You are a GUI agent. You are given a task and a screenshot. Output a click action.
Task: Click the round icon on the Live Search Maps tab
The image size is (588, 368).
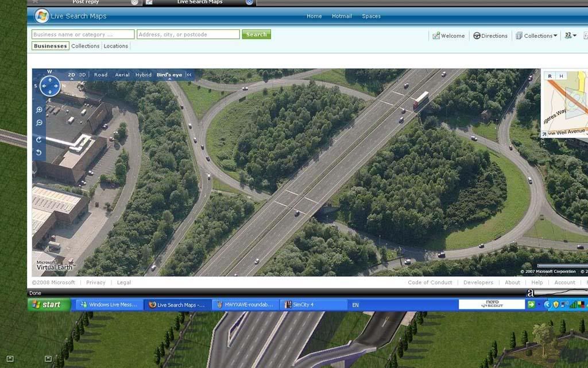click(249, 2)
